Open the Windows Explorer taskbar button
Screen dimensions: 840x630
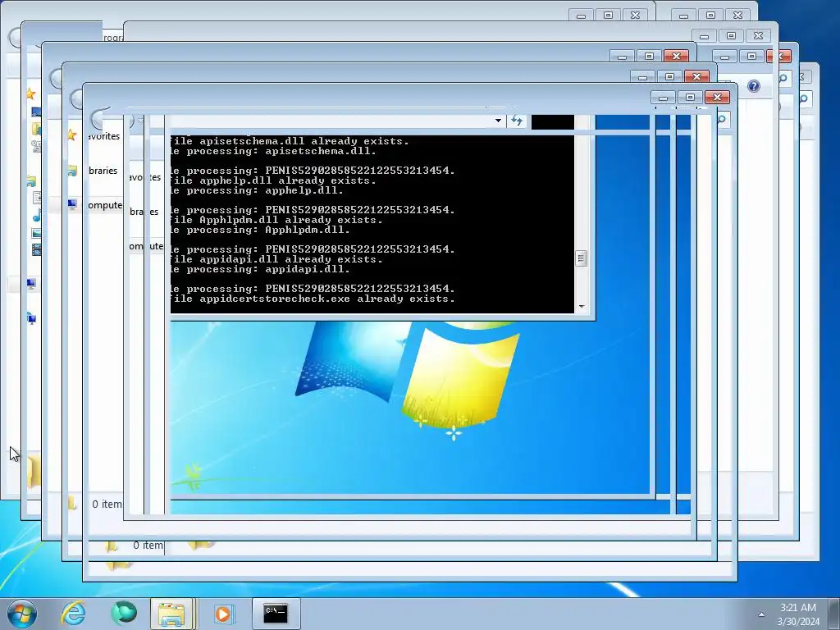pos(172,614)
